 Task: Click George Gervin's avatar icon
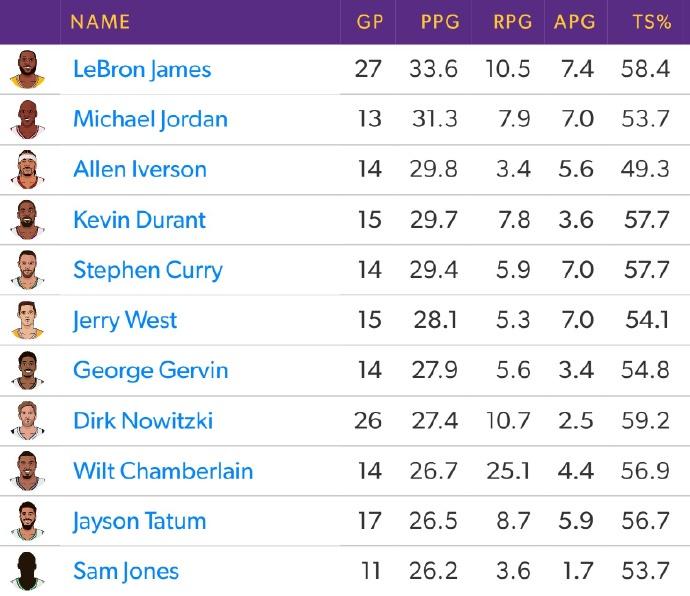[x=26, y=370]
